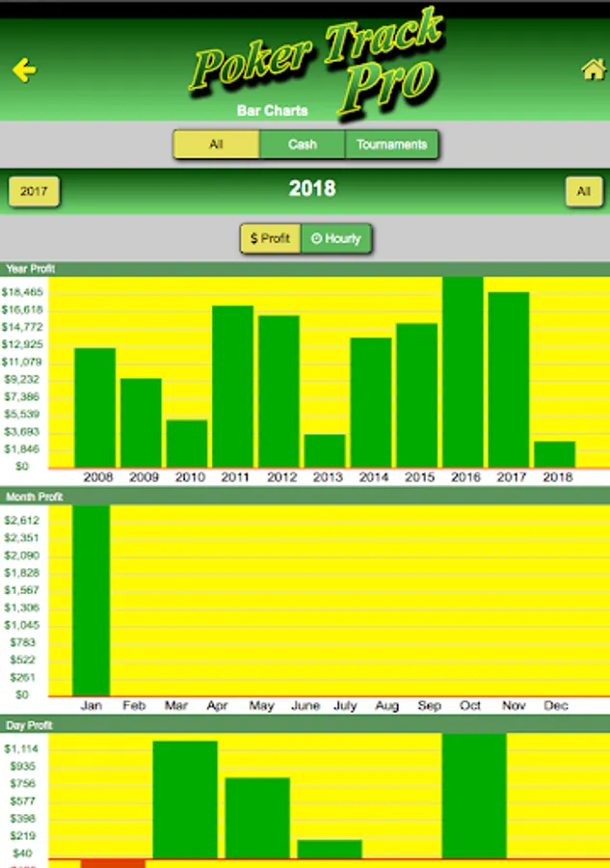Switch to the Tournaments tab
This screenshot has width=610, height=868.
click(391, 145)
